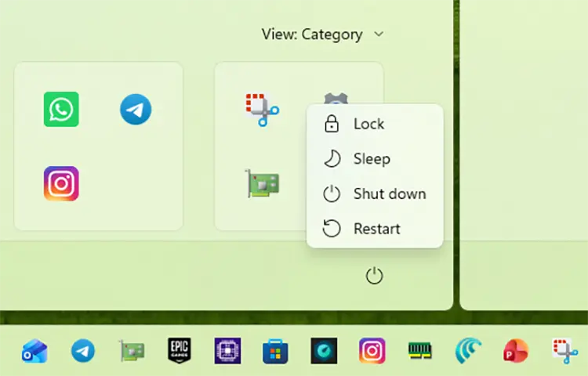The width and height of the screenshot is (588, 376).
Task: Choose Restart in the power menu
Action: pos(375,229)
